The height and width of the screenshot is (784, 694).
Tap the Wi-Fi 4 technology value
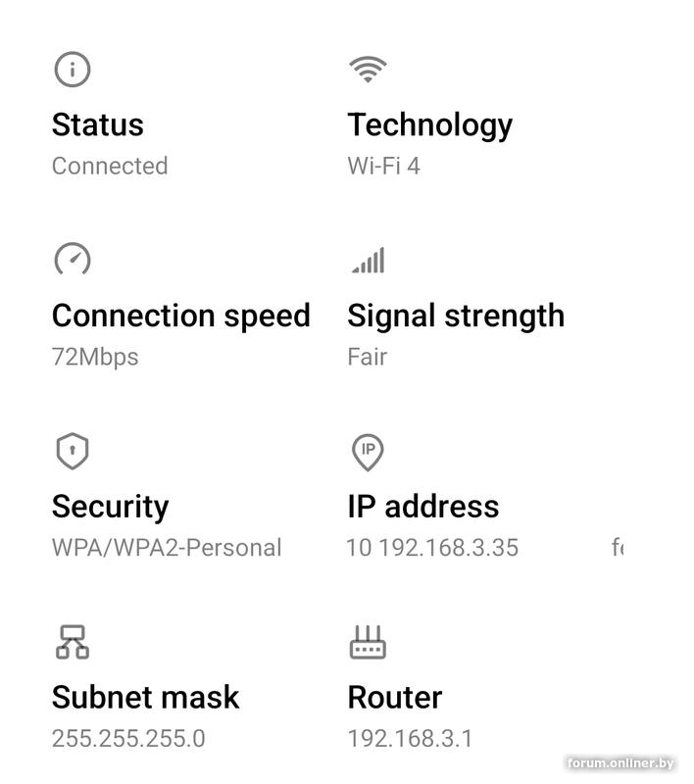pyautogui.click(x=383, y=166)
